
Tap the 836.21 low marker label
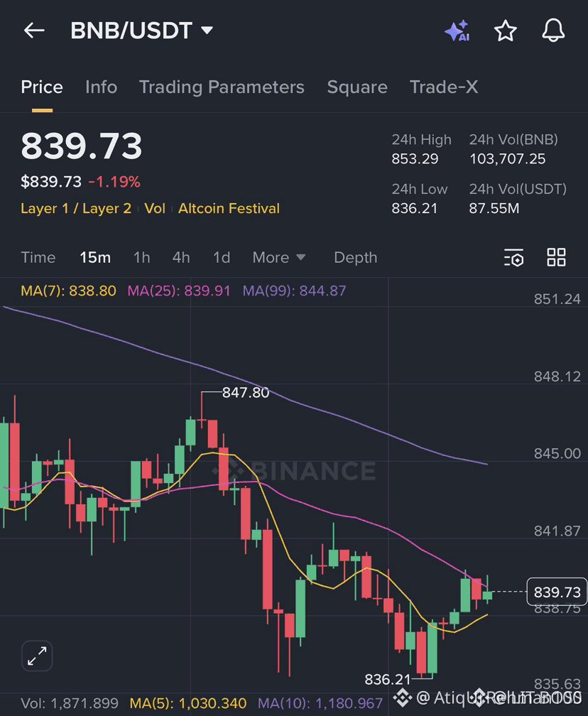[388, 680]
